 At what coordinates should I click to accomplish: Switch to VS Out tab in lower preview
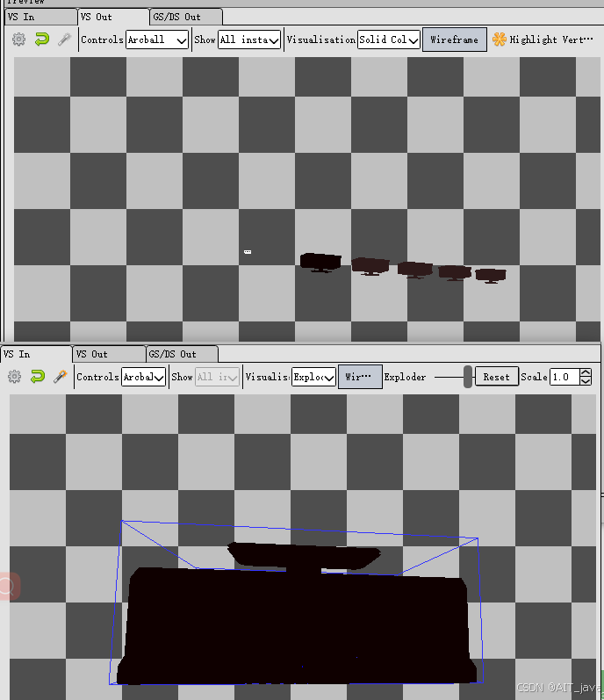coord(109,355)
